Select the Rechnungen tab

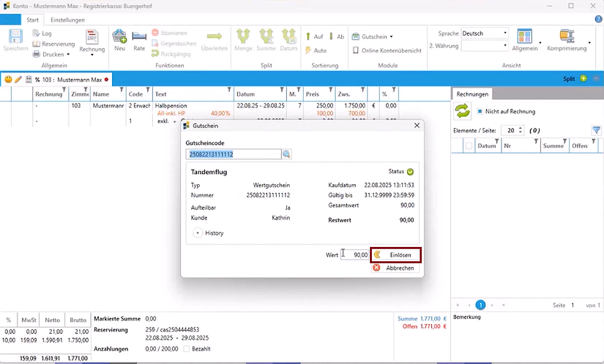(472, 94)
